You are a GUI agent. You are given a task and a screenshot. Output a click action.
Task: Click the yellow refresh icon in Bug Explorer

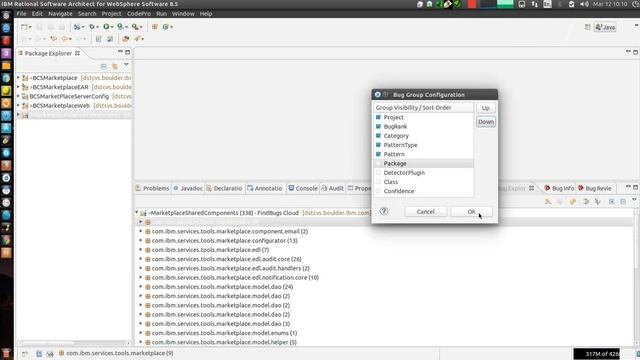click(573, 202)
